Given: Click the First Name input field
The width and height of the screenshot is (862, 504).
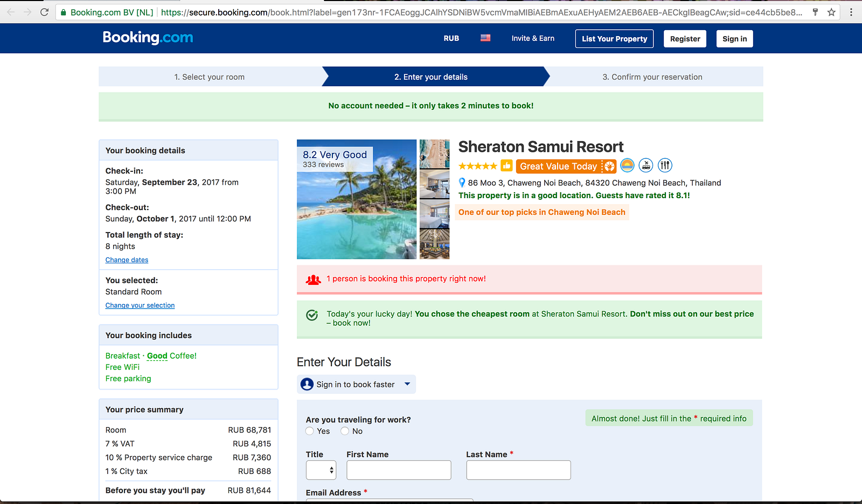Looking at the screenshot, I should point(399,470).
